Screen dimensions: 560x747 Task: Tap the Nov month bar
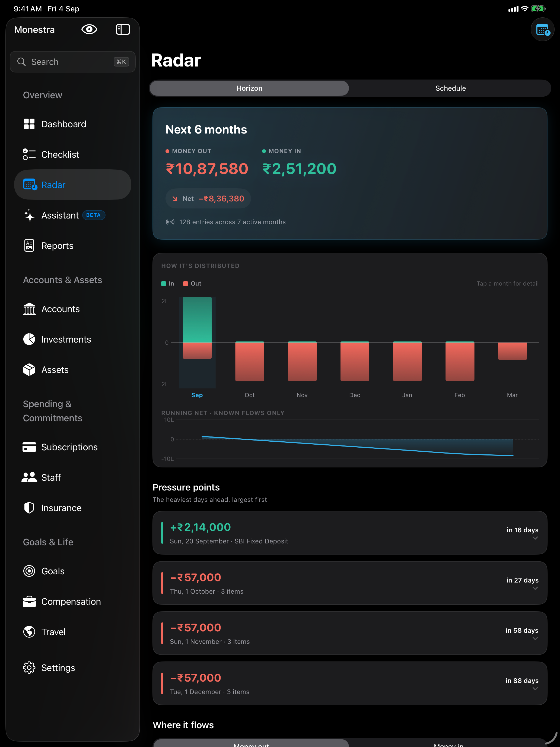(x=302, y=361)
